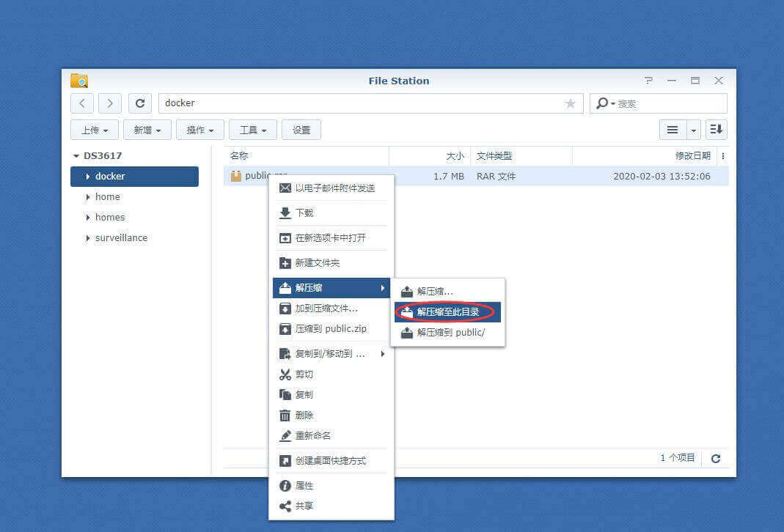Select 重新命名 from the context menu
This screenshot has width=784, height=532.
click(x=312, y=435)
